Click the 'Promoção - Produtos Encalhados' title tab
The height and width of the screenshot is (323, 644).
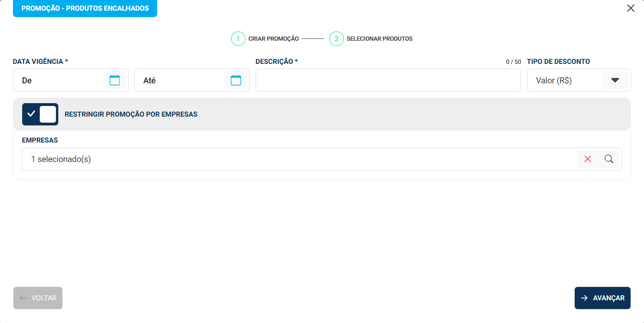pyautogui.click(x=85, y=8)
